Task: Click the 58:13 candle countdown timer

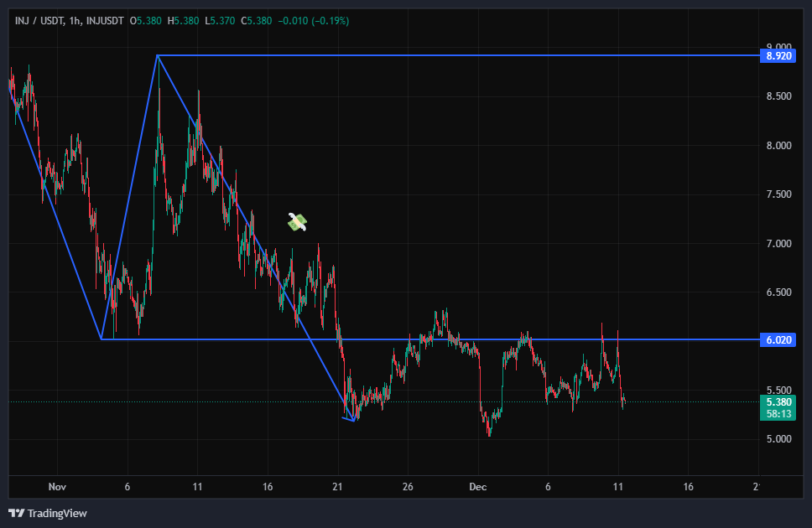Action: point(777,413)
